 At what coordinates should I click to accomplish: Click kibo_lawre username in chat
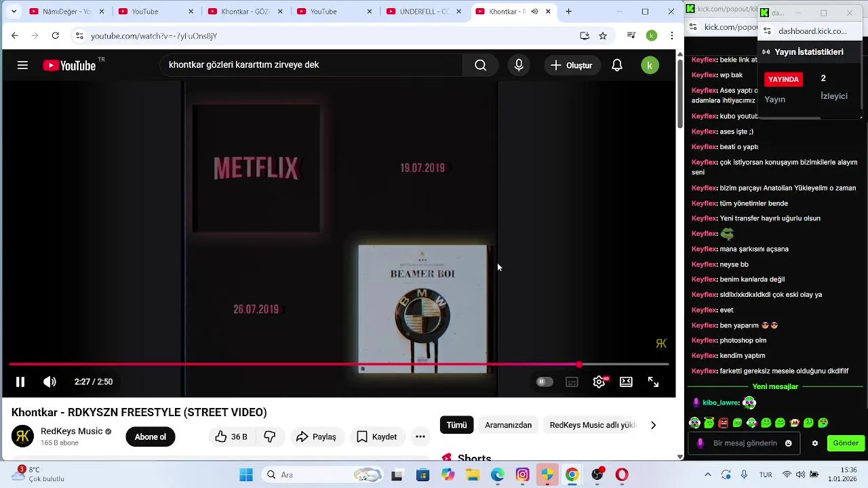click(x=720, y=403)
